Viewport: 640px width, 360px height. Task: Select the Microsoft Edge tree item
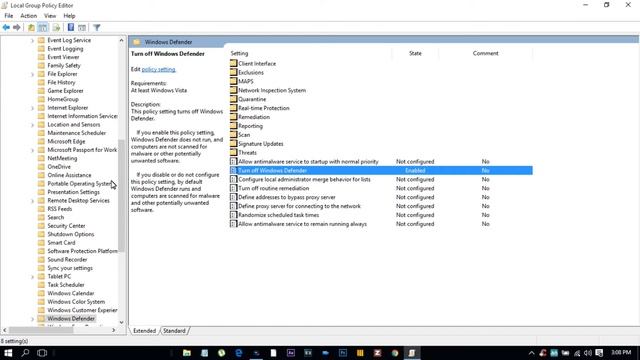(66, 141)
